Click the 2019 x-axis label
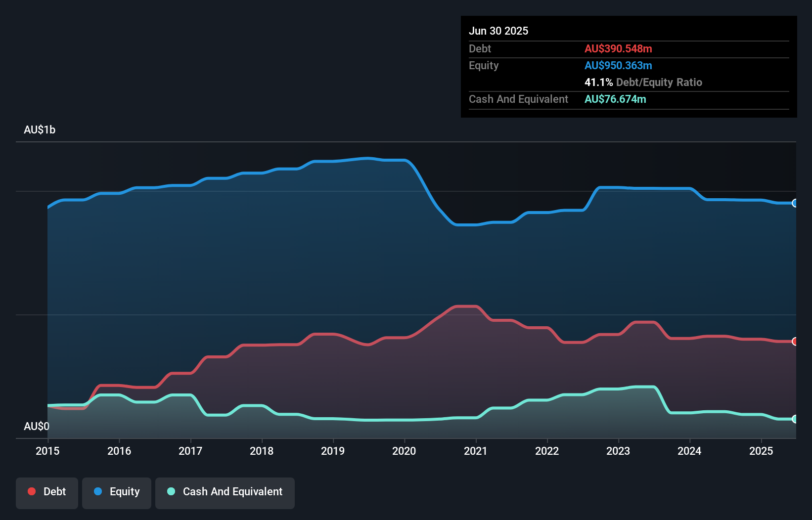Viewport: 812px width, 520px height. tap(333, 451)
